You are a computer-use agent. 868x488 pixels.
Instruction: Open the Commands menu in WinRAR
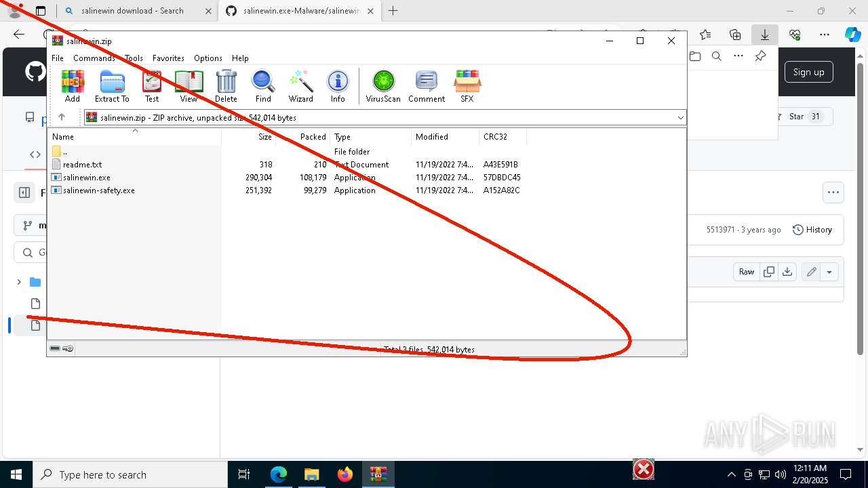94,58
